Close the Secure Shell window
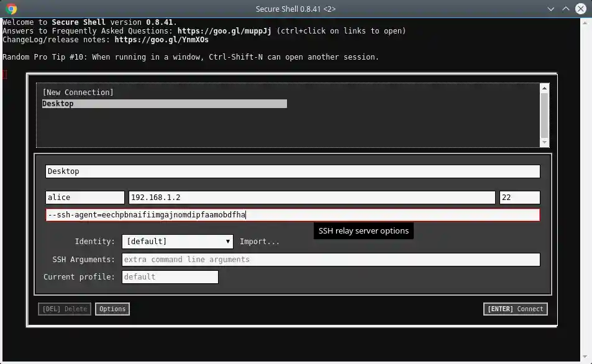The width and height of the screenshot is (592, 364). pyautogui.click(x=581, y=9)
